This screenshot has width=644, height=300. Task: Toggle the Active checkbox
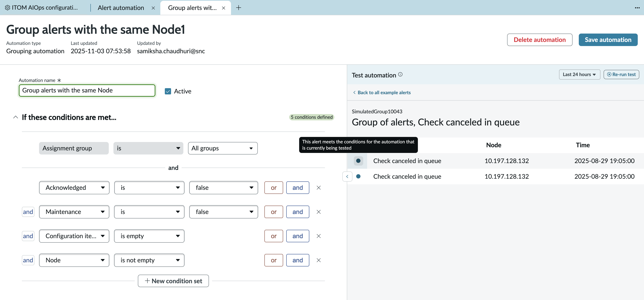coord(168,91)
